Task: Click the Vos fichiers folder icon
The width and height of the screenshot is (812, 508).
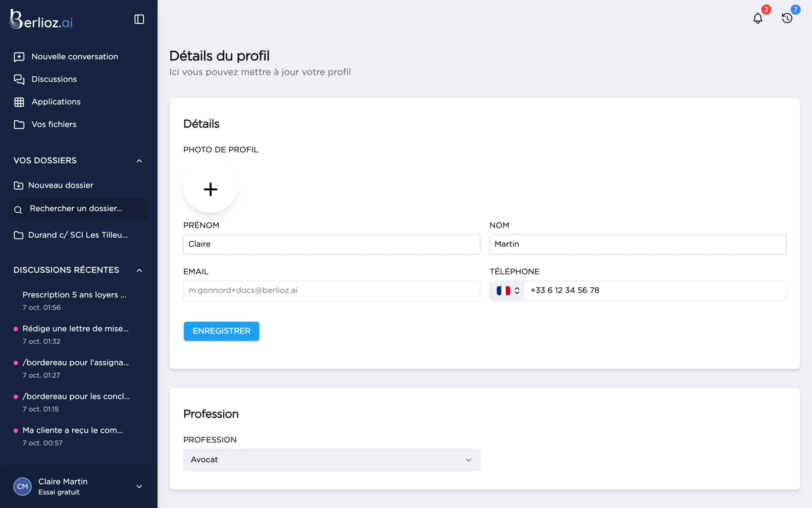Action: coord(19,125)
